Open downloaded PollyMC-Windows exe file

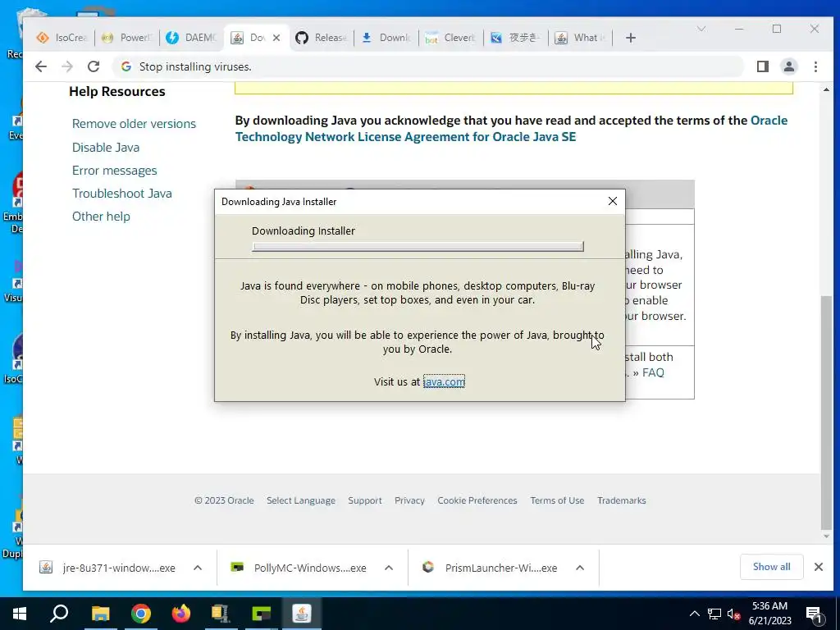coord(299,568)
